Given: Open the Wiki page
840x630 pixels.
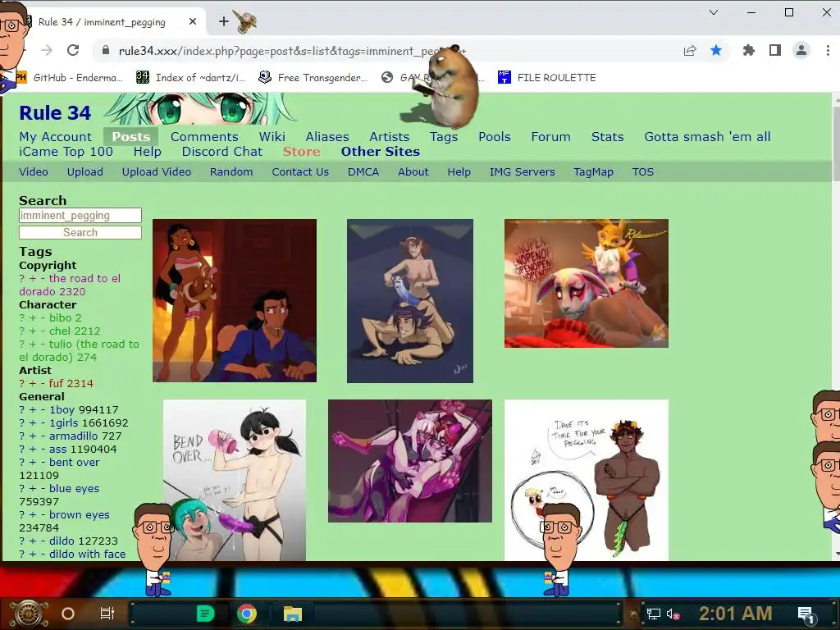Looking at the screenshot, I should point(272,137).
